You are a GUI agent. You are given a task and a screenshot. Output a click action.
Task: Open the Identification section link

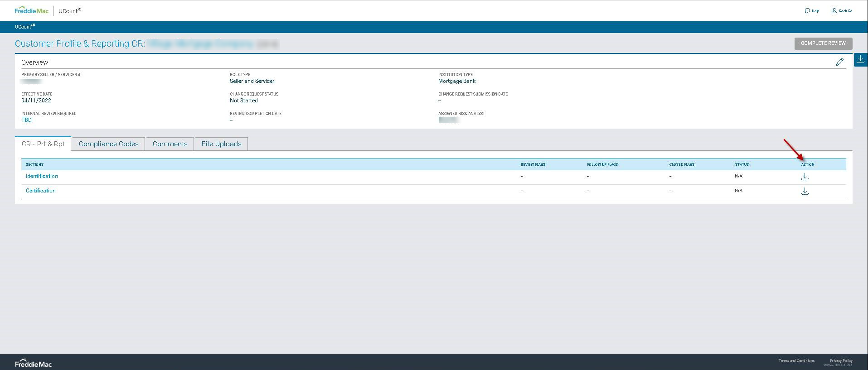point(42,176)
